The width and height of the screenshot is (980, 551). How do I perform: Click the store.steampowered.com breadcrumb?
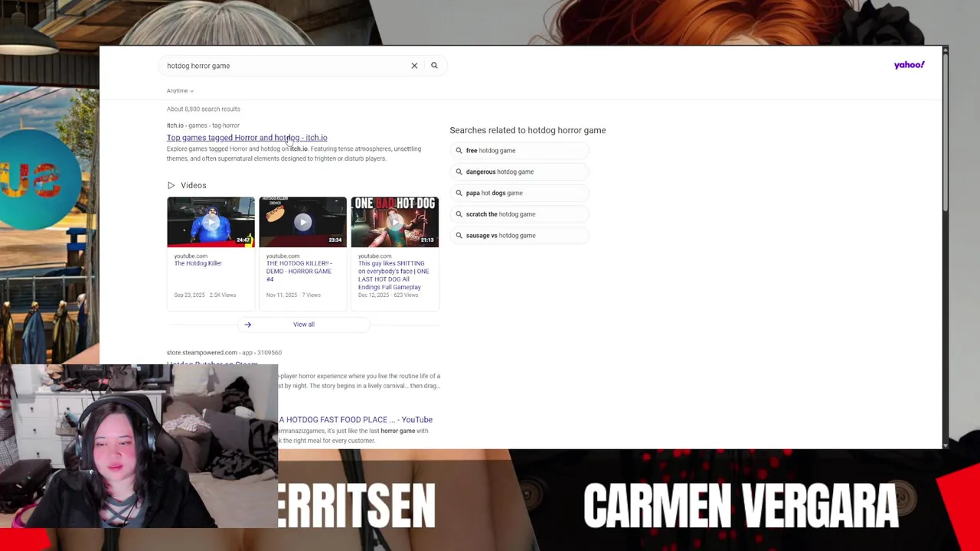pos(224,353)
